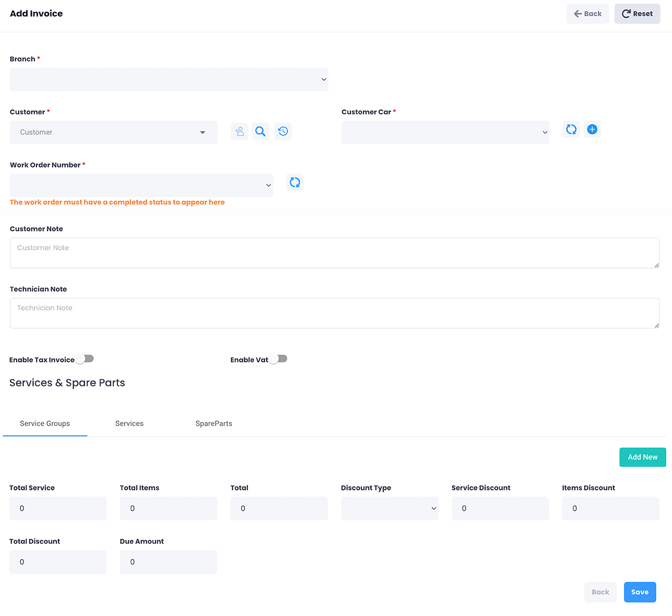Open the Work Order Number dropdown
Viewport: 672px width, 616px height.
(x=141, y=185)
